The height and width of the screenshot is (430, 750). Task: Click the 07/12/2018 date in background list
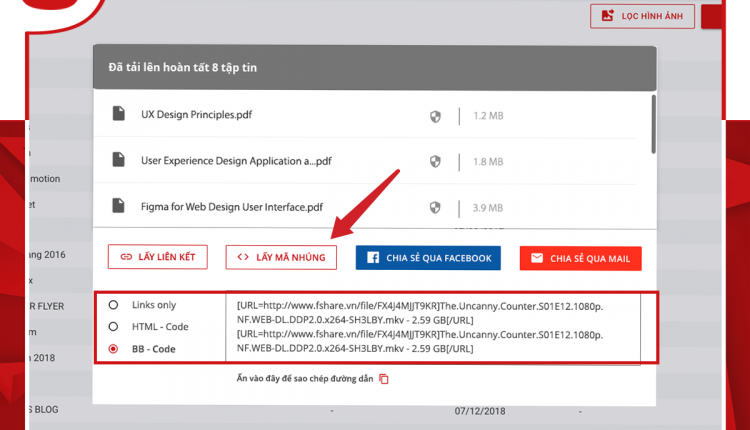[x=480, y=411]
